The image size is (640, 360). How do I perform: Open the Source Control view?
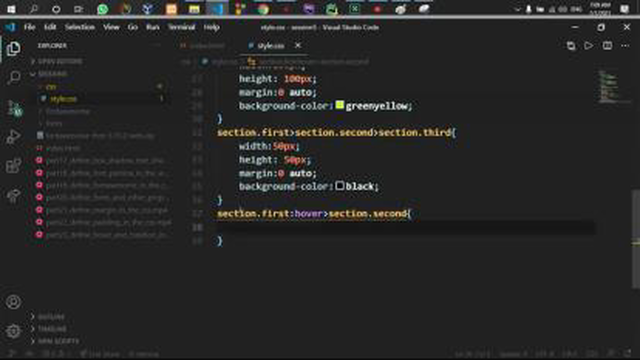(x=14, y=108)
